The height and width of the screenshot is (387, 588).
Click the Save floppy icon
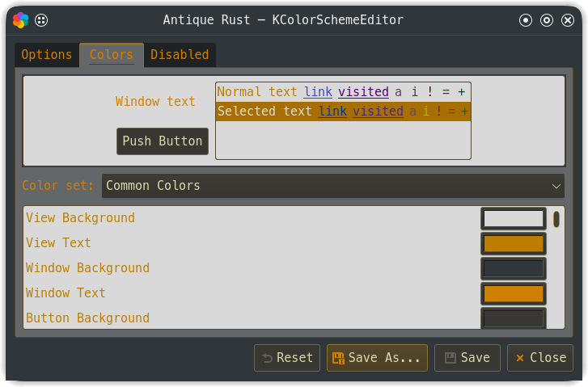pos(450,358)
